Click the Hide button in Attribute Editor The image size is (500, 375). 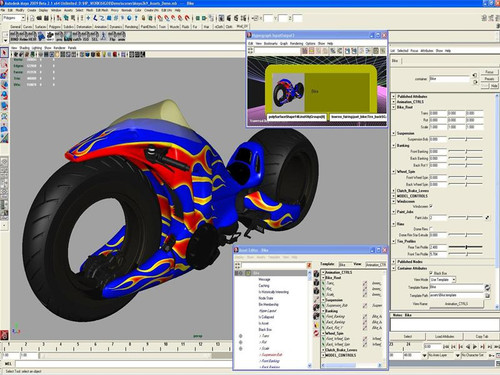[x=494, y=86]
